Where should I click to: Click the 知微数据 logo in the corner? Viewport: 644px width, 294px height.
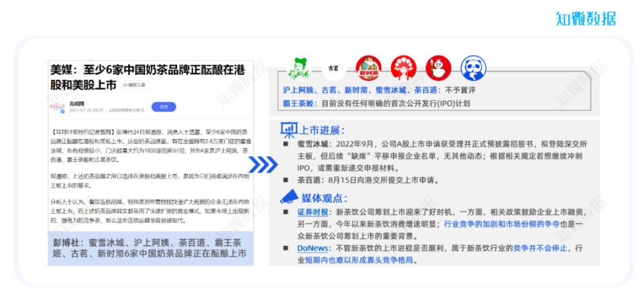(586, 19)
